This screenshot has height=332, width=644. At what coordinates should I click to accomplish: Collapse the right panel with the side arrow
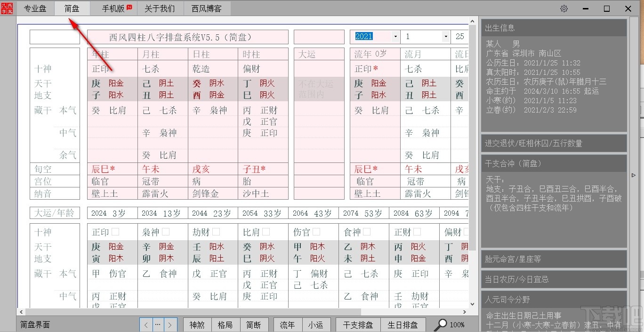[x=634, y=174]
